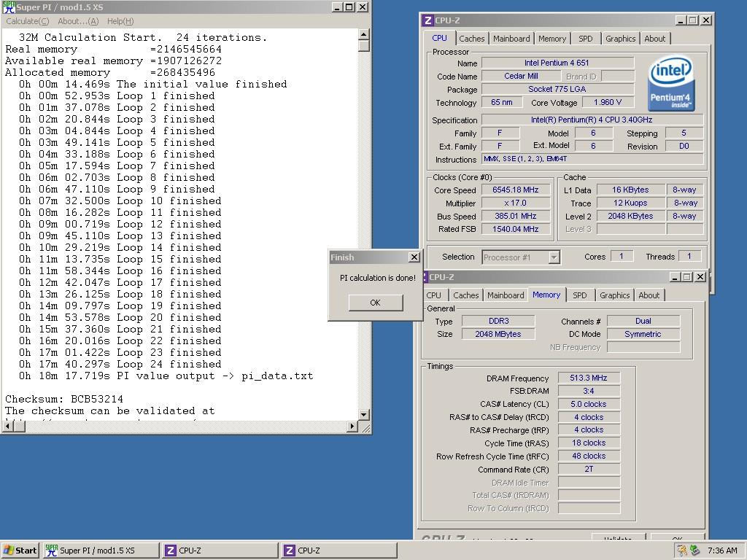Viewport: 747px width, 560px height.
Task: Select the Memory tab in lower CPU-Z window
Action: pos(546,295)
